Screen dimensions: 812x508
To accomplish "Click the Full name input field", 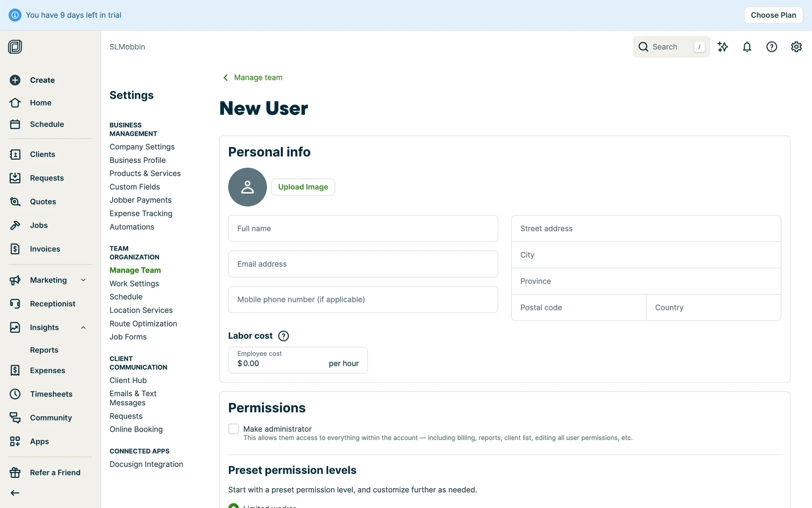I will [x=363, y=229].
